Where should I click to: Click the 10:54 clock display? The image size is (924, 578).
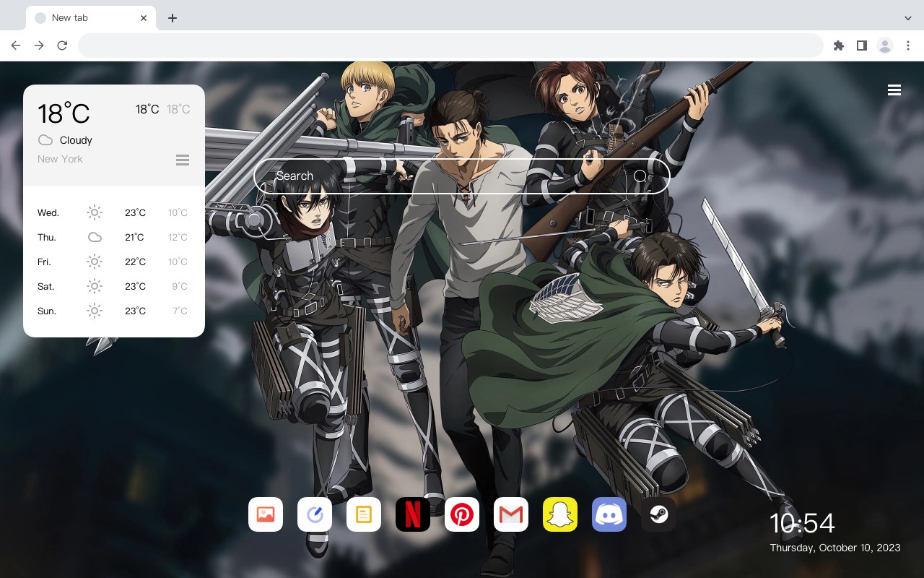[x=802, y=523]
